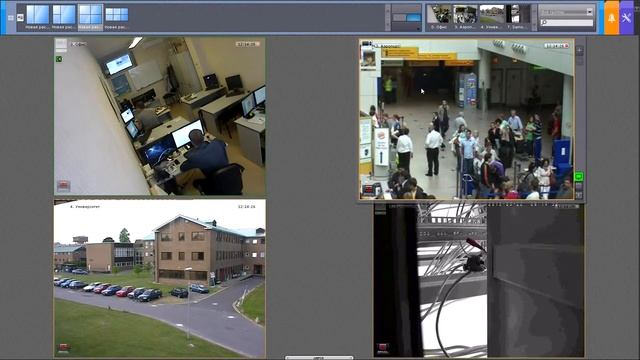Click the office camera's top-left menu icon
Viewport: 640px width, 360px height.
[61, 44]
